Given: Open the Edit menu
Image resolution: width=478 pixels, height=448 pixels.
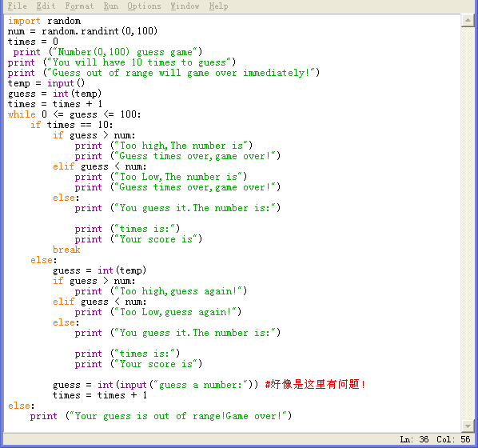Looking at the screenshot, I should [46, 6].
